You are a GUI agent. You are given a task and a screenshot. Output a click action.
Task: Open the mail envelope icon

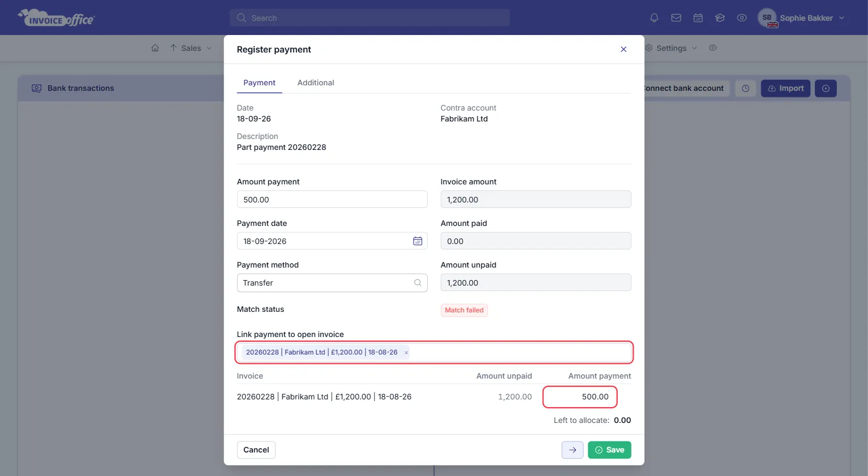[x=676, y=18]
